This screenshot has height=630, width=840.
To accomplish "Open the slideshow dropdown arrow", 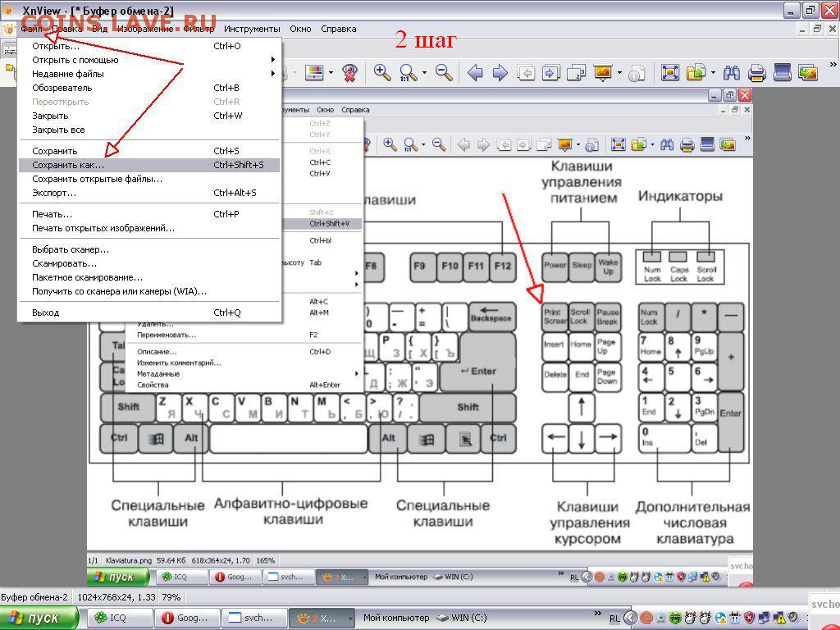I will 619,73.
